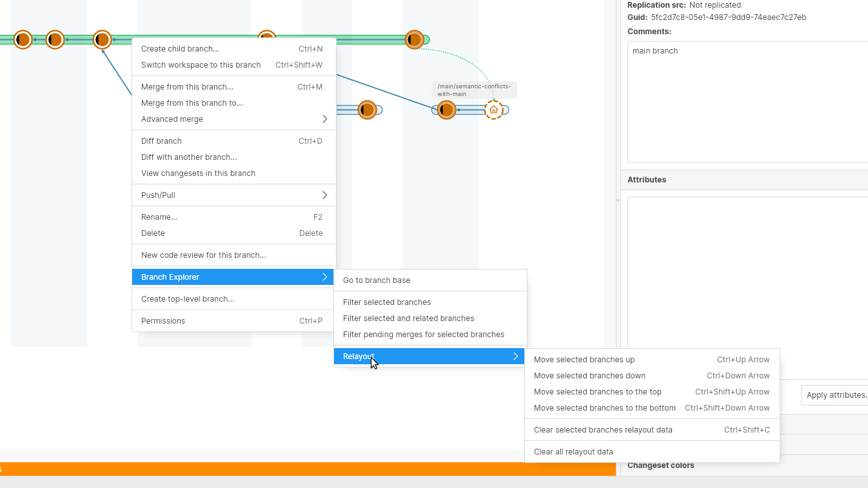Select the third changeset from left on main branch
Viewport: 868px width, 488px height.
pyautogui.click(x=102, y=39)
